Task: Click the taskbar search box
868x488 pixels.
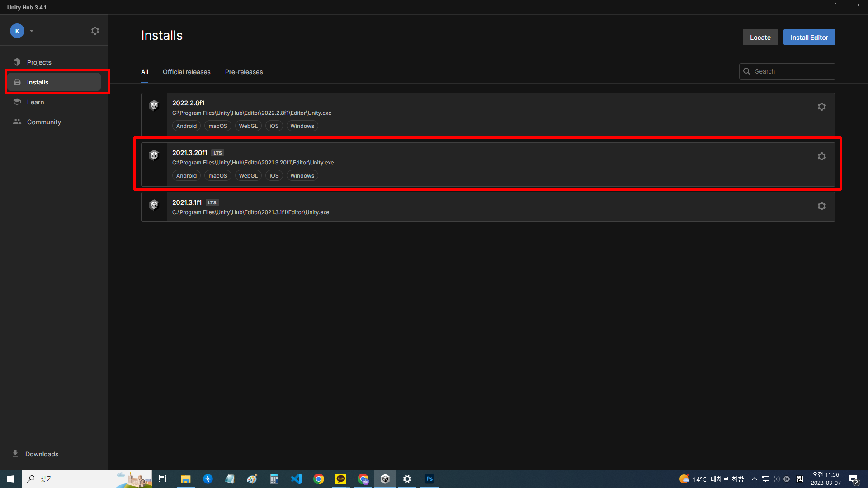Action: [x=87, y=479]
